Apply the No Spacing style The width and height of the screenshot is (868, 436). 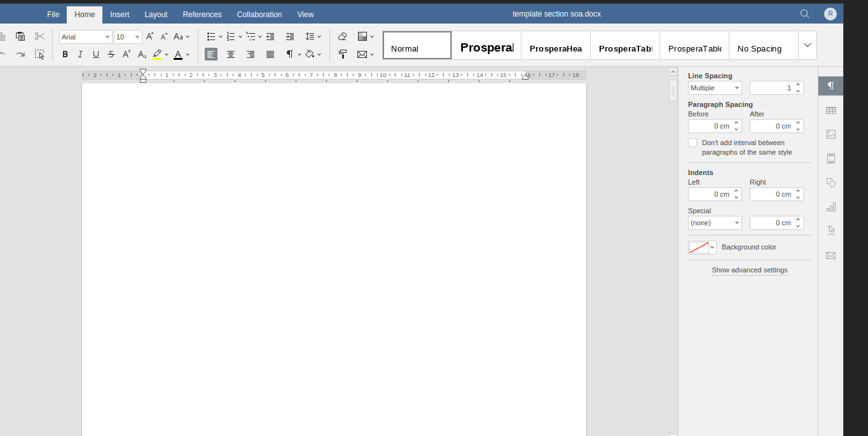pyautogui.click(x=764, y=45)
